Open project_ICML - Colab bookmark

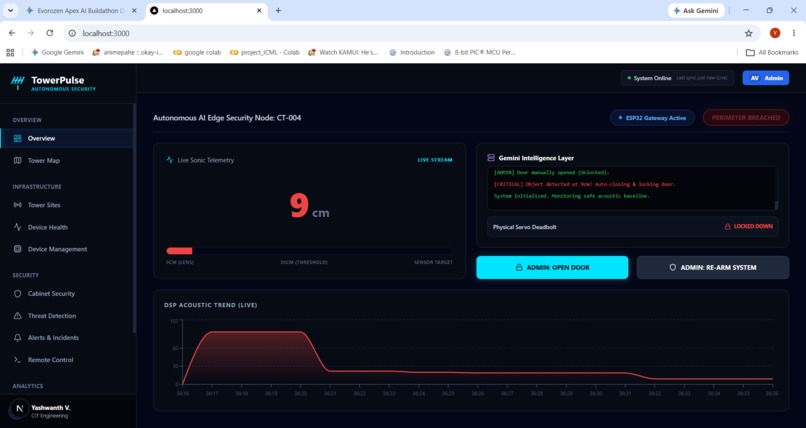(265, 52)
